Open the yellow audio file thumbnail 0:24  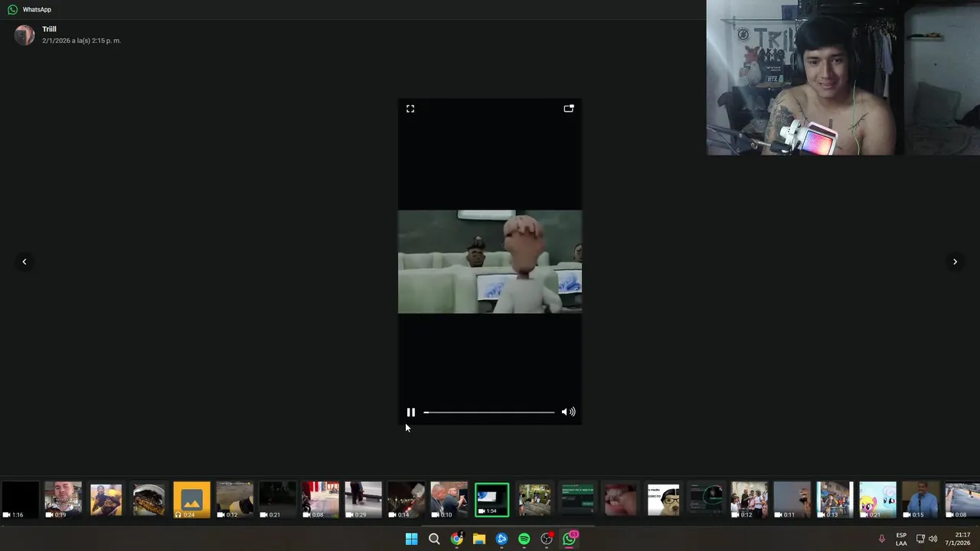(191, 500)
